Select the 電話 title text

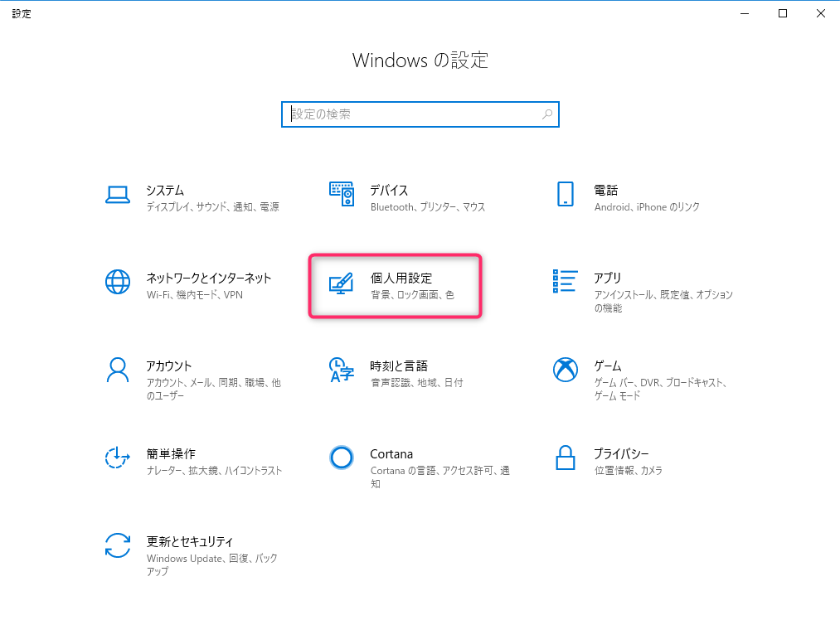[x=606, y=190]
